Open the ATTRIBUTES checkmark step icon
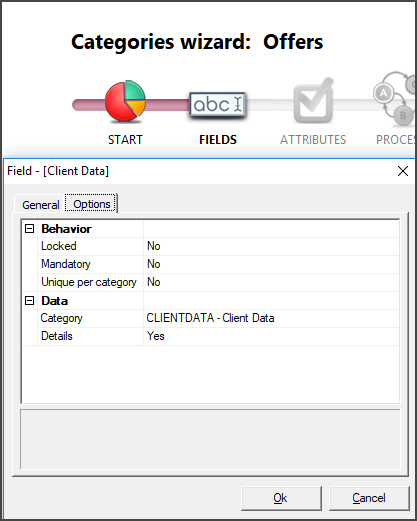The height and width of the screenshot is (521, 417). click(313, 100)
